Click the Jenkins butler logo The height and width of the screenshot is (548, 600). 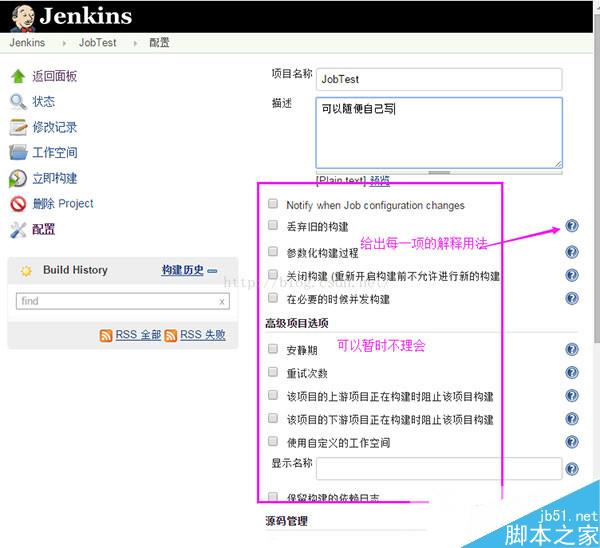coord(23,18)
